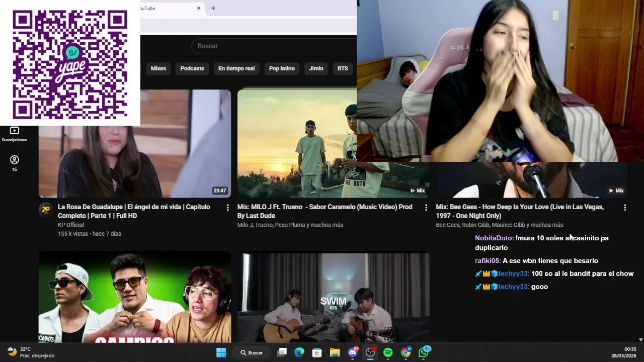The height and width of the screenshot is (362, 644).
Task: Open Microsoft Store from the taskbar
Action: tap(317, 352)
